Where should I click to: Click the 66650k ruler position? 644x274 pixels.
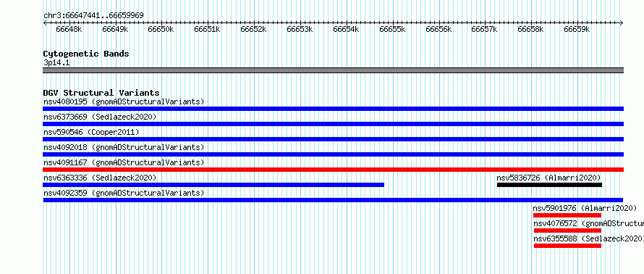pos(161,29)
